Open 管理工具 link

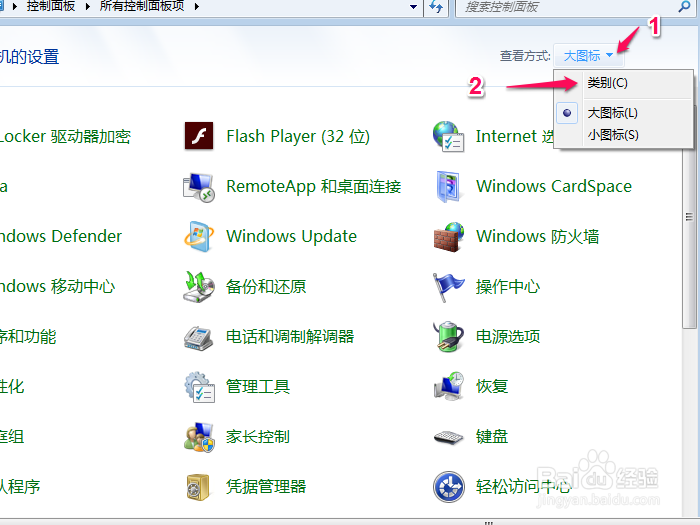tap(258, 387)
